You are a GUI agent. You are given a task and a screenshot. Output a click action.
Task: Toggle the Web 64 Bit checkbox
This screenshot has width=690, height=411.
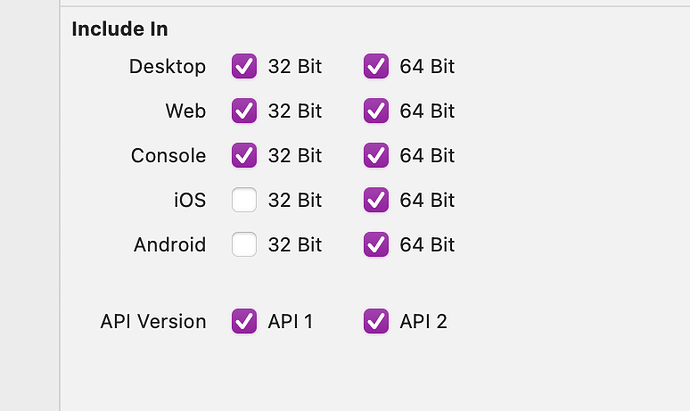click(x=376, y=111)
